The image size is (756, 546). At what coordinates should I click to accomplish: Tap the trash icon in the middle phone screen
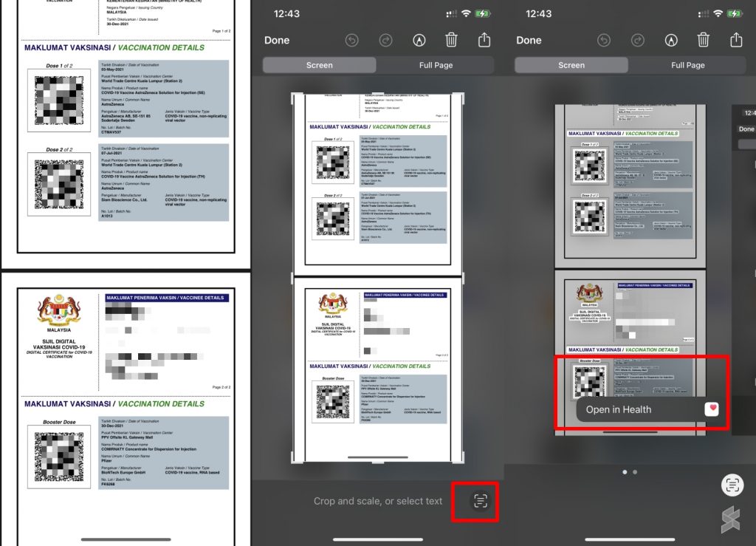pos(452,40)
